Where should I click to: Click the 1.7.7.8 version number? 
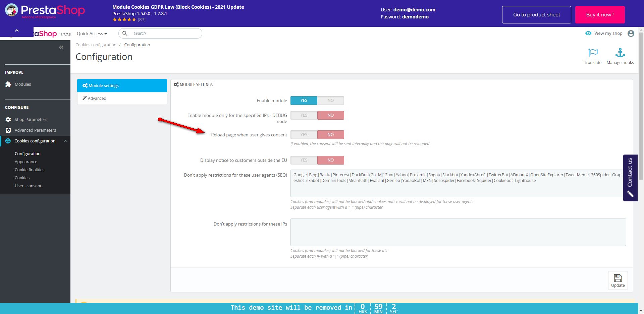tap(65, 34)
